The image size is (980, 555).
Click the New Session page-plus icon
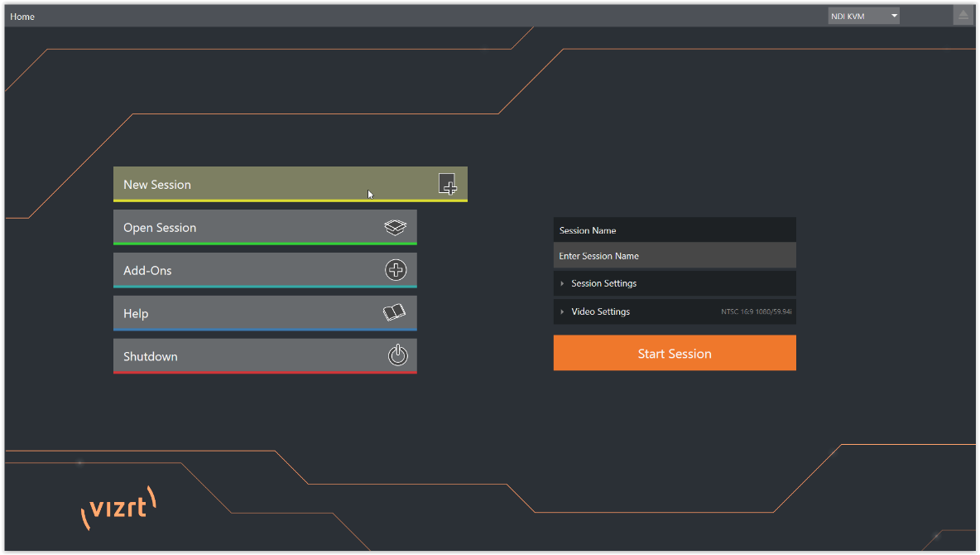click(x=448, y=184)
